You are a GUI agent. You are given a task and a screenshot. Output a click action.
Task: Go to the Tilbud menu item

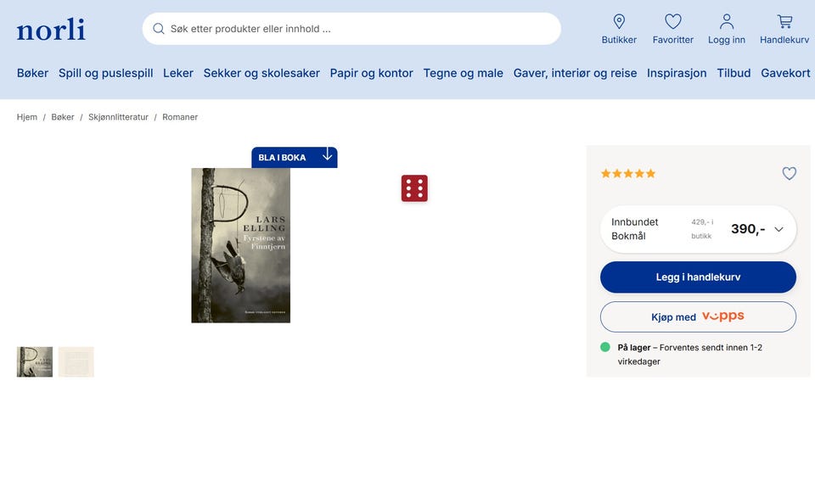tap(733, 73)
